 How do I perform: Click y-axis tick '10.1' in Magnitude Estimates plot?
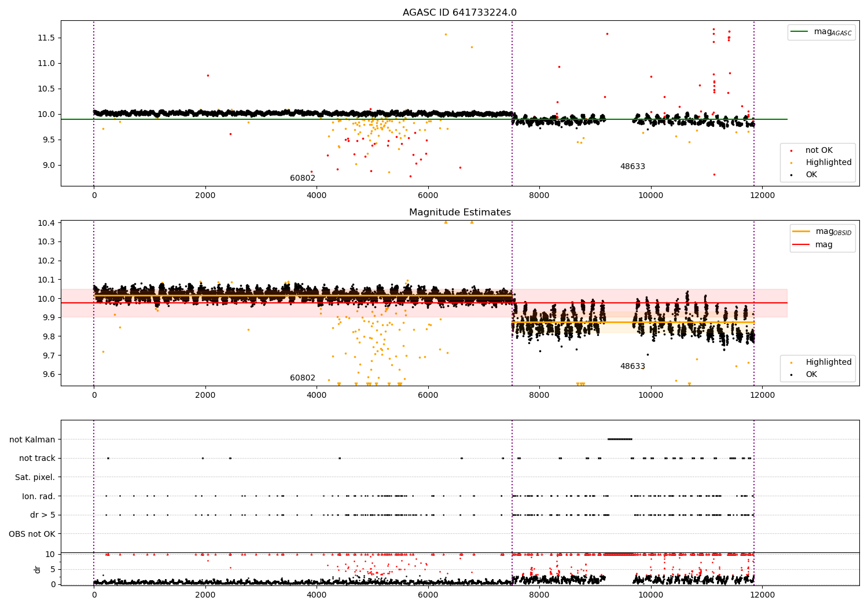pos(46,280)
